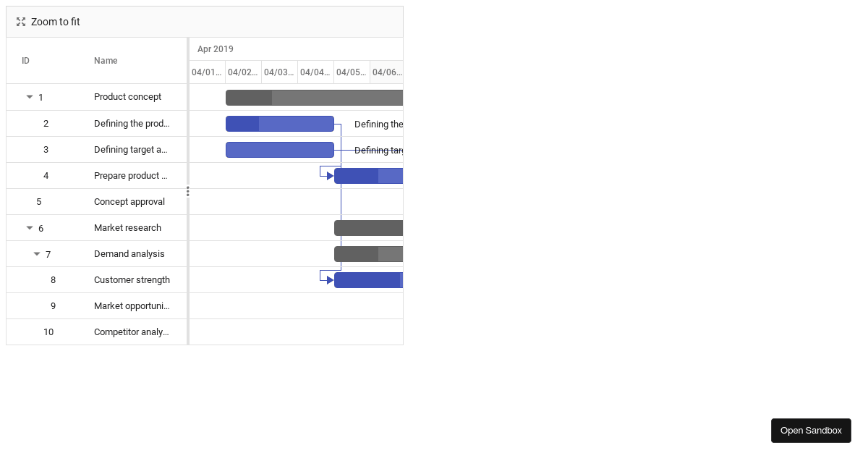Click the Market research summary bar

(x=368, y=228)
